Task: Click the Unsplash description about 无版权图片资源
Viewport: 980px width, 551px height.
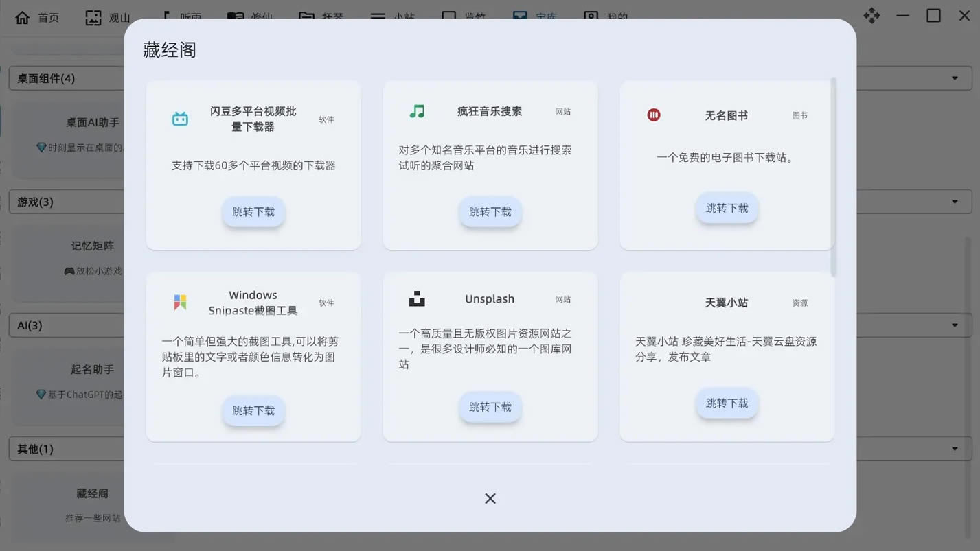Action: pos(486,349)
